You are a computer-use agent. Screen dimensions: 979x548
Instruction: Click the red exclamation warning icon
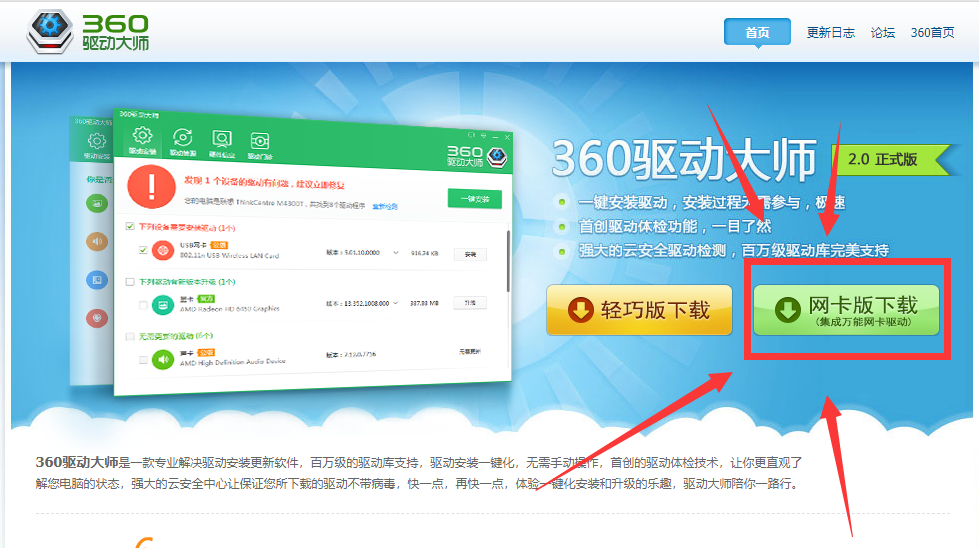coord(151,187)
